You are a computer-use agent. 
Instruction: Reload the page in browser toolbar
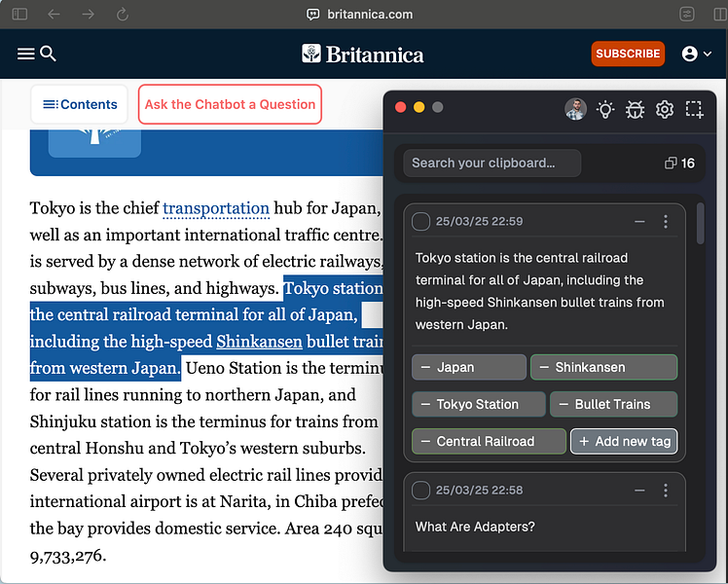[122, 15]
